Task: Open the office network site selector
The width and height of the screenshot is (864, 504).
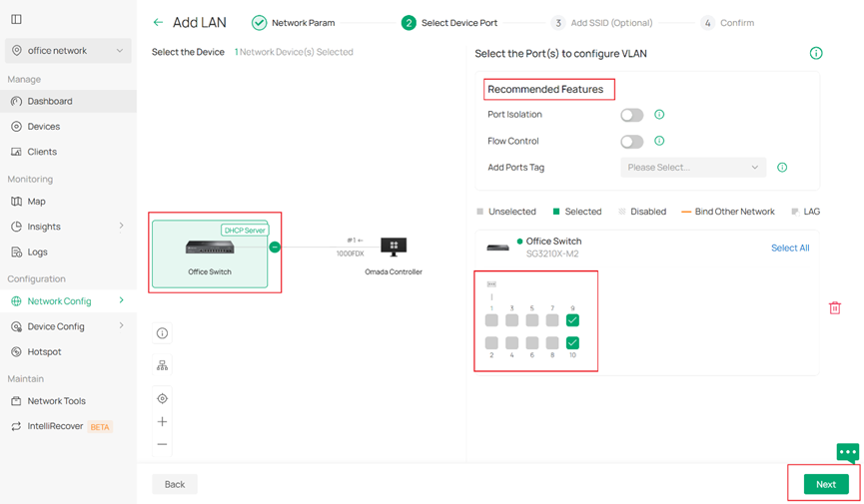Action: click(x=68, y=51)
